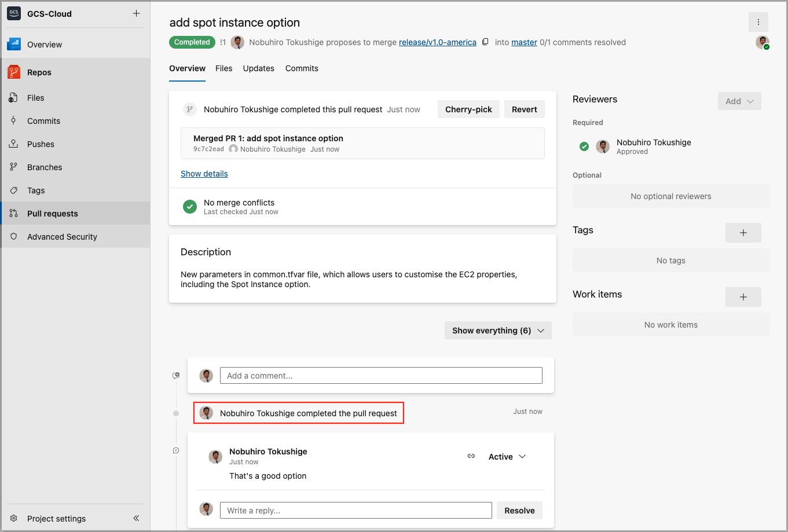Collapse the sidebar with double chevron
This screenshot has height=532, width=788.
[x=136, y=518]
